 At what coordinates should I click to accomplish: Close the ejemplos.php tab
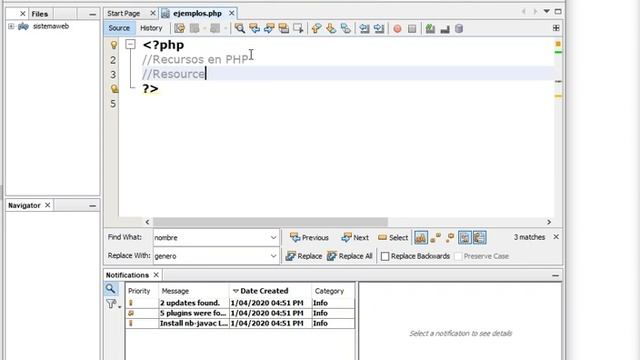click(x=231, y=13)
